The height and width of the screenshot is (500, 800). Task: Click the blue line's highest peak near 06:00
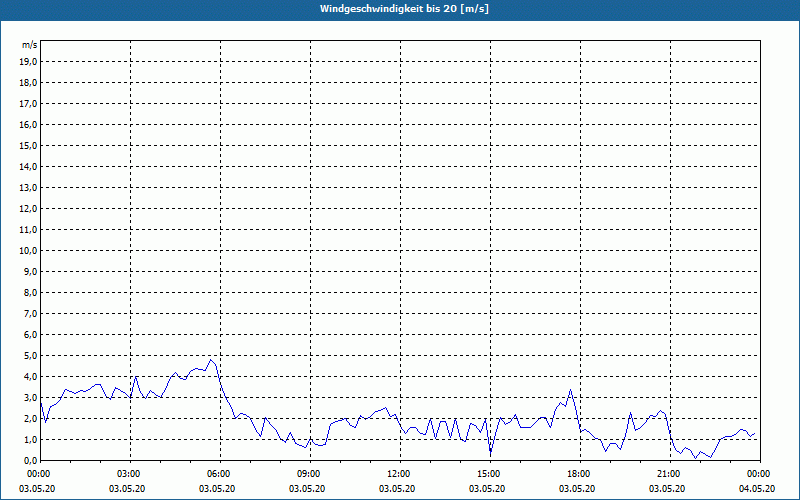click(210, 360)
